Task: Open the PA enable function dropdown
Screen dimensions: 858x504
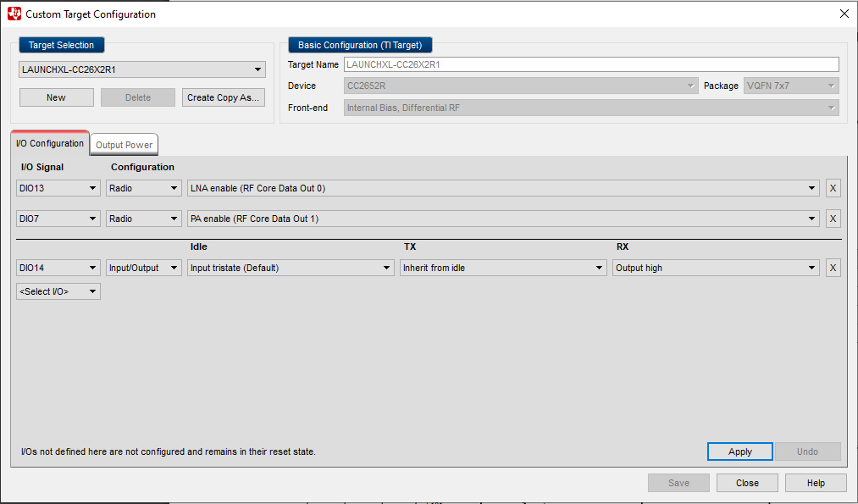Action: 503,219
